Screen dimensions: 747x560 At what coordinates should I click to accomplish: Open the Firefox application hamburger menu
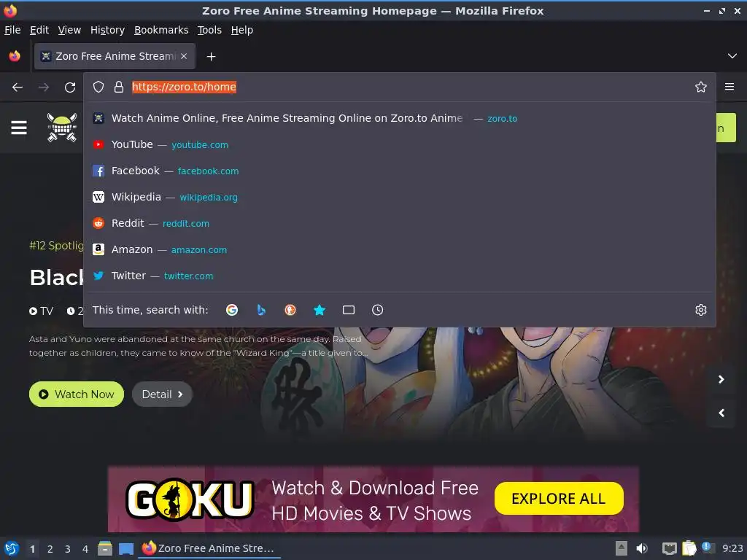[729, 87]
